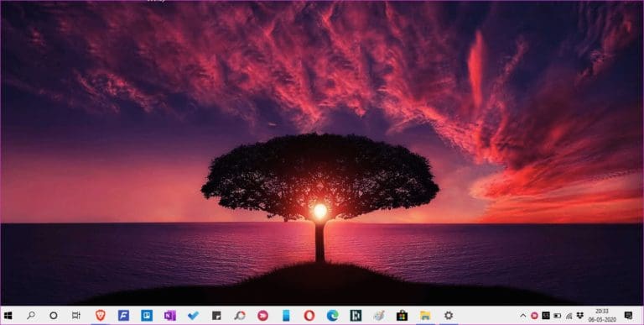
Task: Open Action Center notifications
Action: tap(628, 316)
